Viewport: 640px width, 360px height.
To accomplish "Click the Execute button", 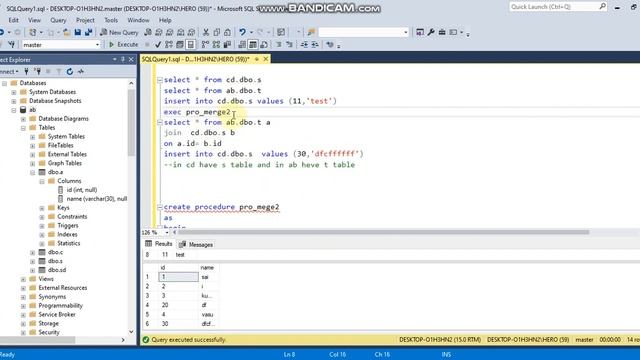I will [123, 44].
